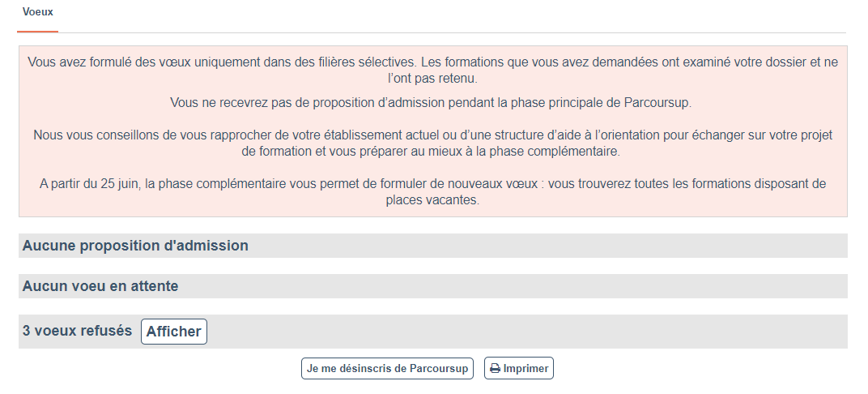The height and width of the screenshot is (394, 868).
Task: Select the Aucune proposition d'admission header
Action: click(x=135, y=246)
